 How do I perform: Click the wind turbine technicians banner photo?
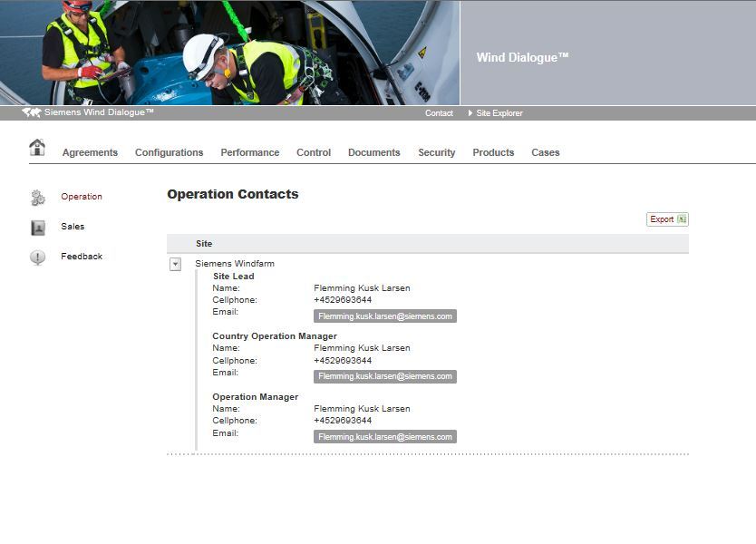click(229, 53)
